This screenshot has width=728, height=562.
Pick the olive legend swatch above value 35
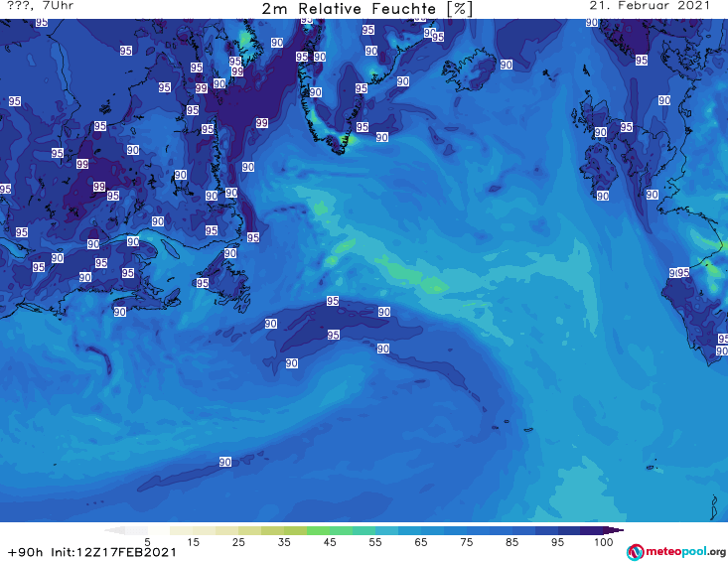[x=273, y=530]
